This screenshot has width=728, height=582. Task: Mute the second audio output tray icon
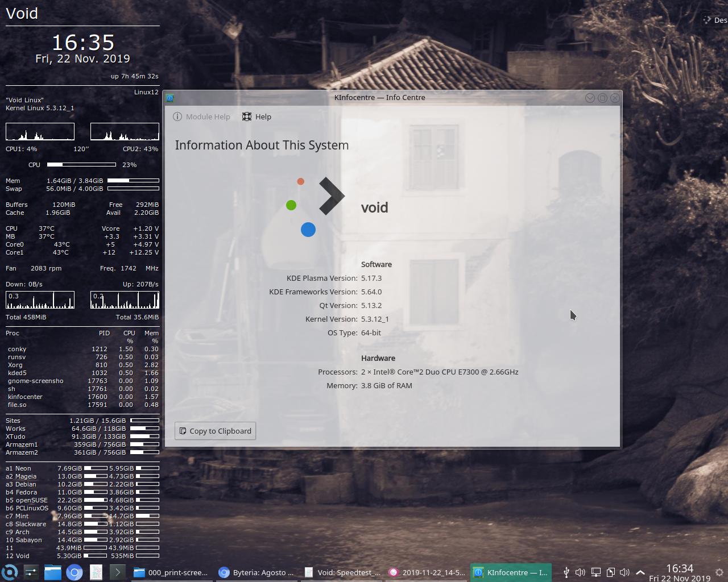coord(625,572)
